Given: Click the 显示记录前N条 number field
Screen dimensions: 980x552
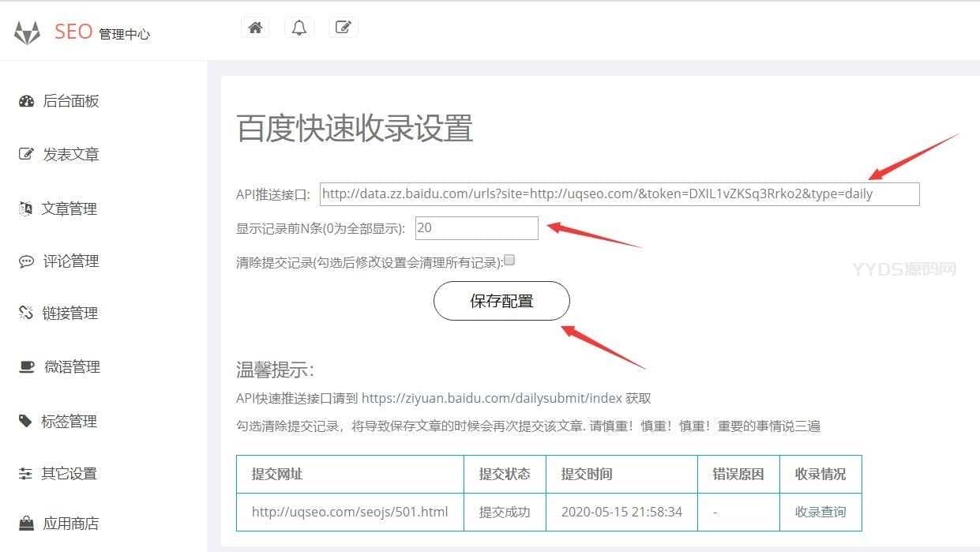Looking at the screenshot, I should tap(477, 228).
